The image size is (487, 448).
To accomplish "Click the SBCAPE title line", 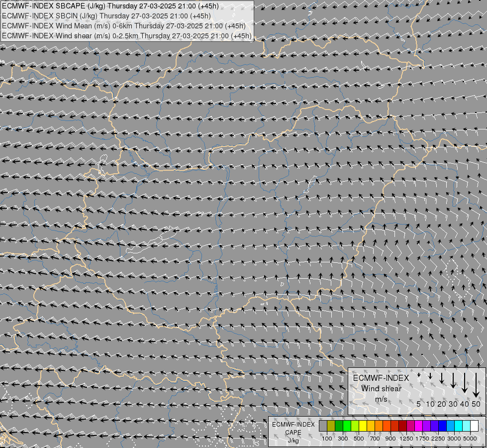I will pos(110,6).
